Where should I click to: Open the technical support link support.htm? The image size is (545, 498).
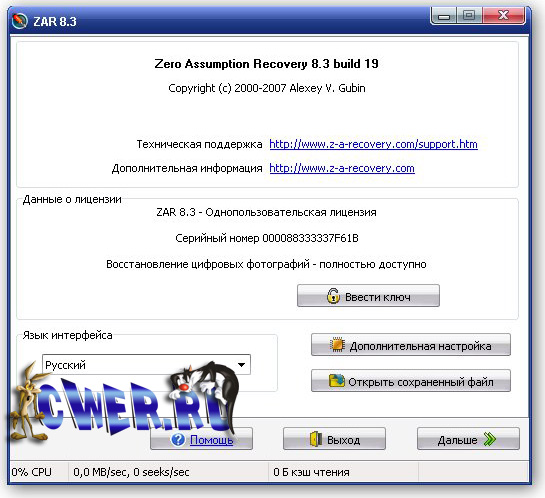point(373,144)
